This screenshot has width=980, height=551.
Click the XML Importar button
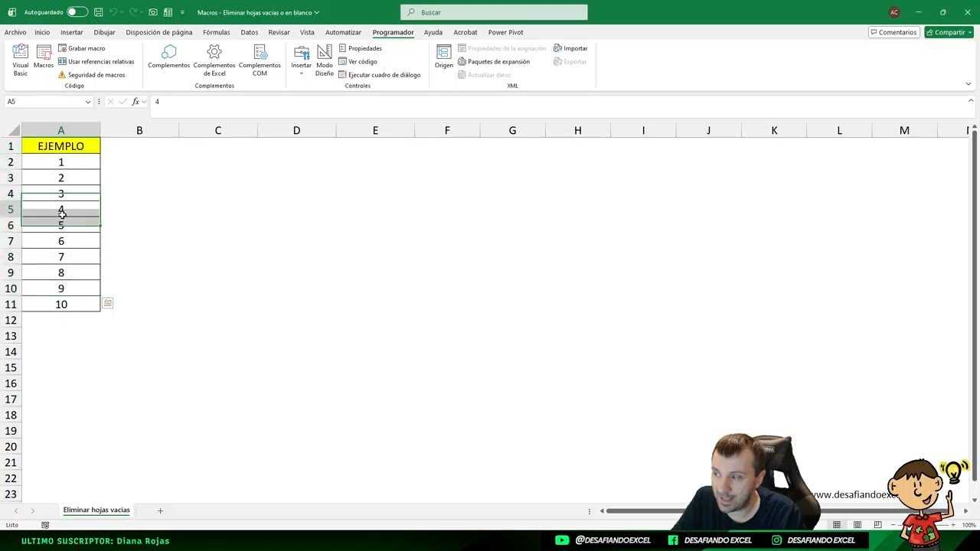(570, 48)
